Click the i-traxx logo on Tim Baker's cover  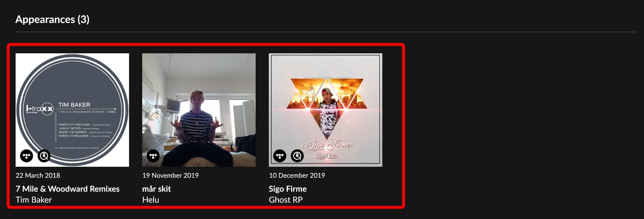pos(40,109)
